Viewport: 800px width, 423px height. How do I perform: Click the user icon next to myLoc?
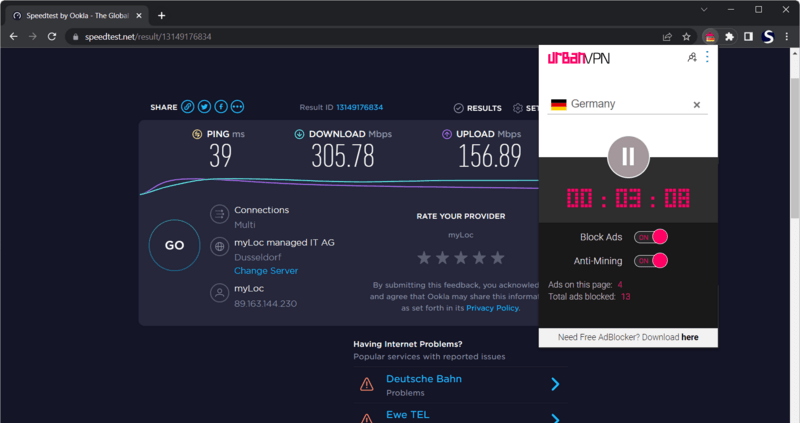tap(219, 293)
